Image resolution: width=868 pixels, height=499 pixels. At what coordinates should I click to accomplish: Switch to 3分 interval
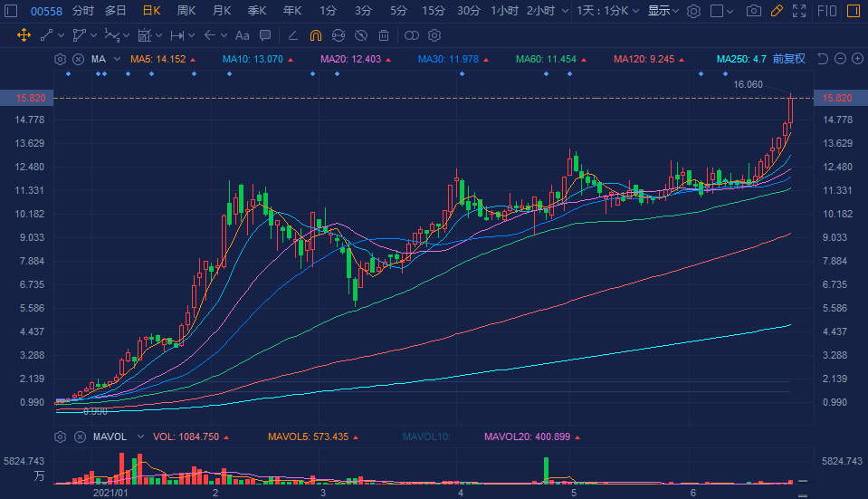click(363, 11)
